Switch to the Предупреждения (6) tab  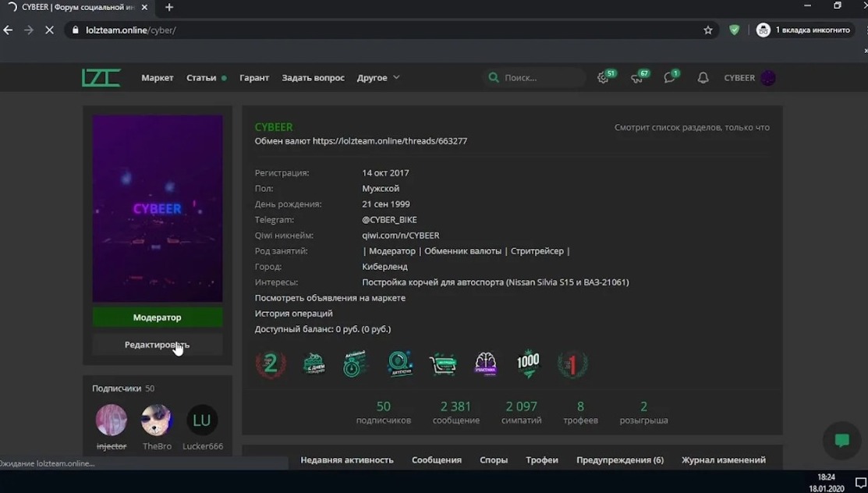click(x=620, y=460)
